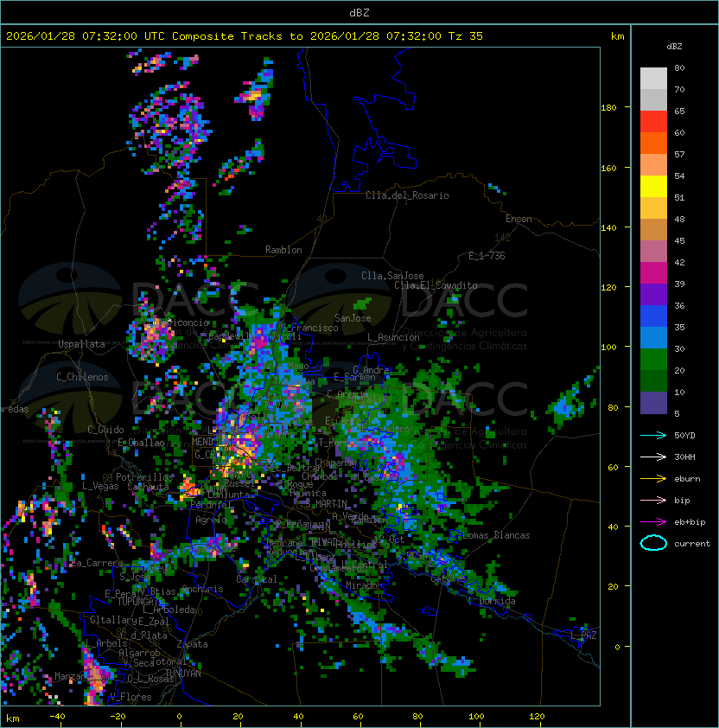Pick the magenta 39–42 dBZ swatch
Viewport: 719px width, 728px height.
653,273
